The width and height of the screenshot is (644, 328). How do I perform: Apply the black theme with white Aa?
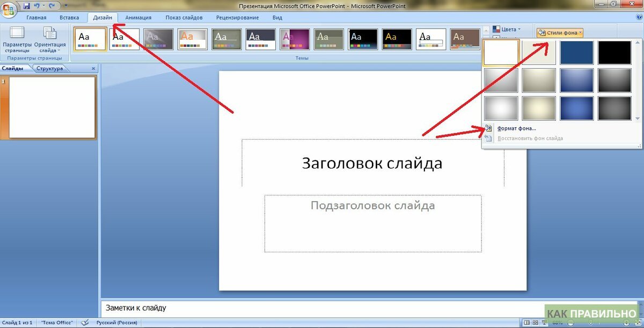tap(363, 39)
